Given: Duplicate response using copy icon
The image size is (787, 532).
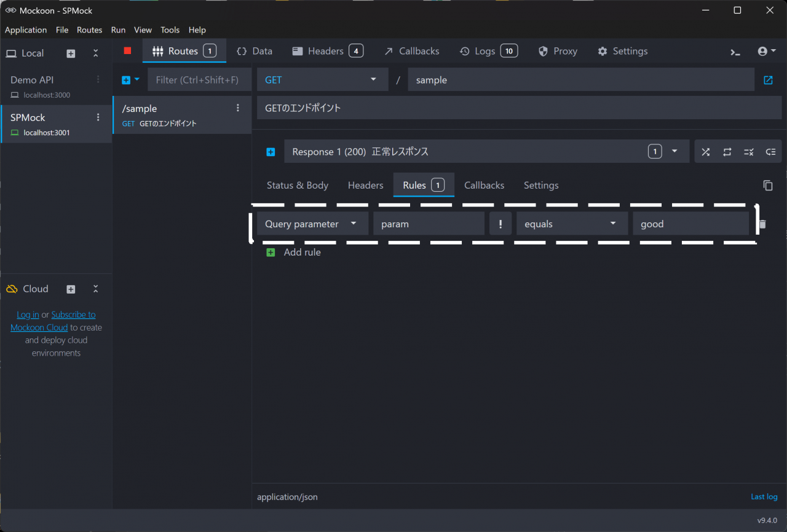Looking at the screenshot, I should [x=767, y=186].
